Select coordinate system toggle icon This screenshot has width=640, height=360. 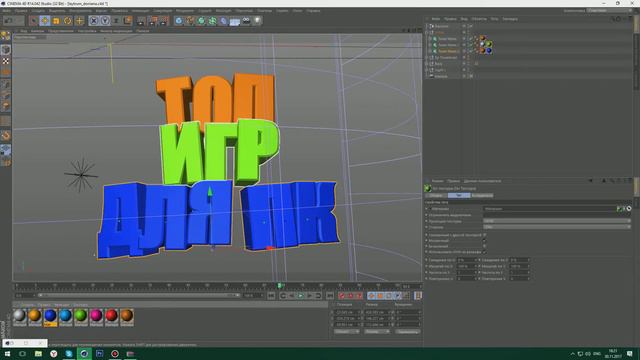click(x=128, y=20)
